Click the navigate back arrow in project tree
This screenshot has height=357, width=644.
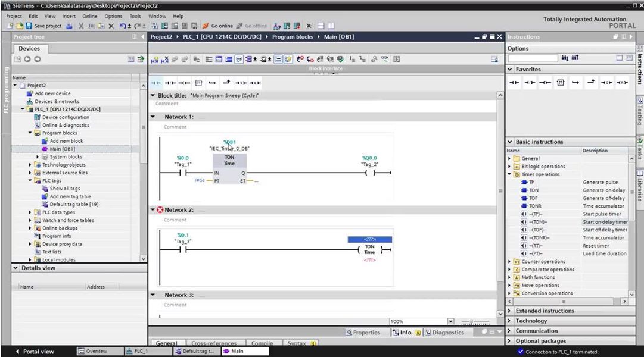27,59
